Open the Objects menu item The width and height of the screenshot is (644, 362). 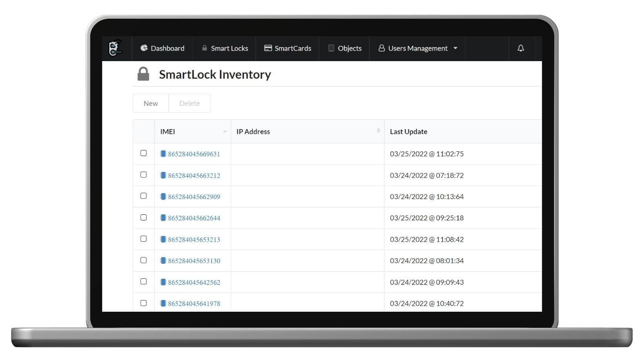pyautogui.click(x=345, y=48)
